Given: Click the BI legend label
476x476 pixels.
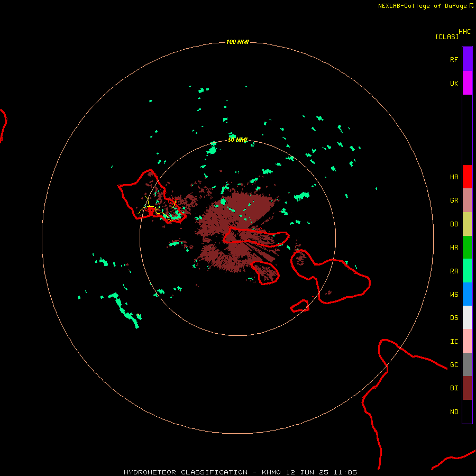Looking at the screenshot, I should (454, 388).
